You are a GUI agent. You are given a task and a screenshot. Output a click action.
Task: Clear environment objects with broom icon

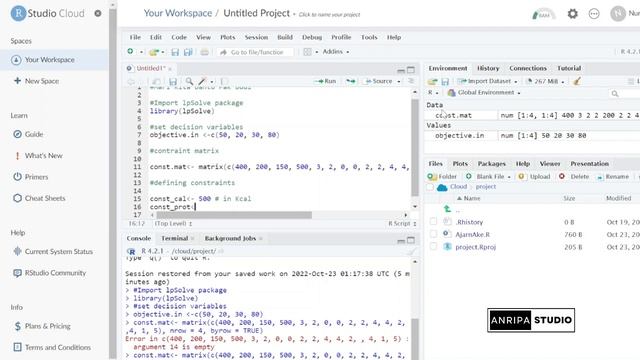click(x=577, y=81)
